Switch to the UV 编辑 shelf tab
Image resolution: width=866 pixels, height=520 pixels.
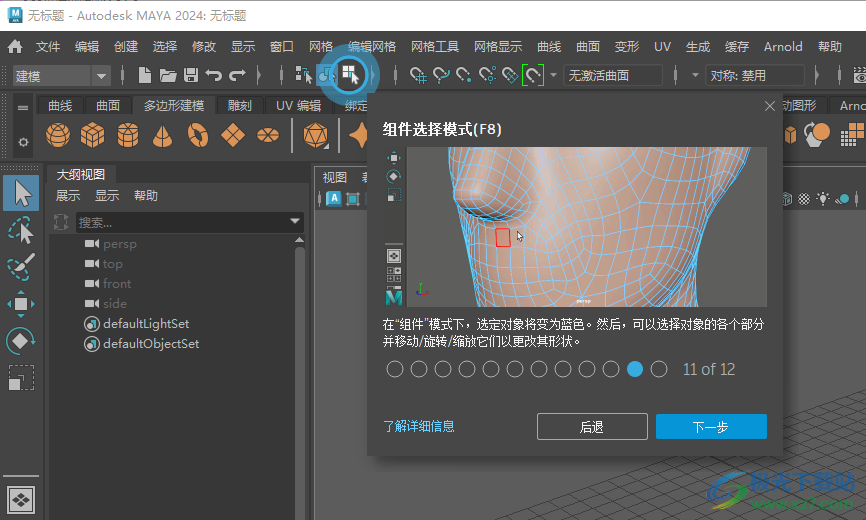tap(298, 105)
